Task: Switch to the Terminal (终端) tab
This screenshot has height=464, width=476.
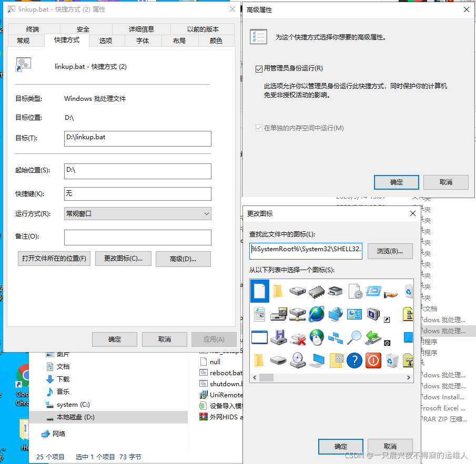Action: [33, 29]
